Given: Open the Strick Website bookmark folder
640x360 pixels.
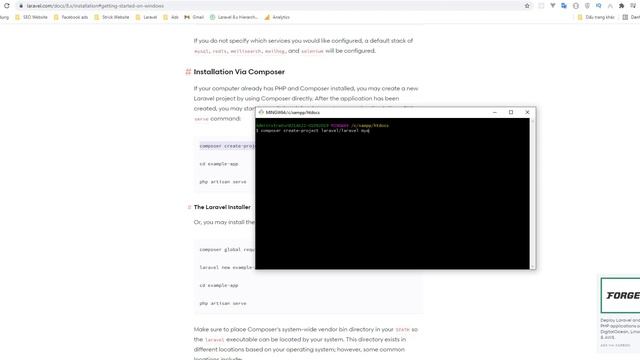Looking at the screenshot, I should coord(111,17).
